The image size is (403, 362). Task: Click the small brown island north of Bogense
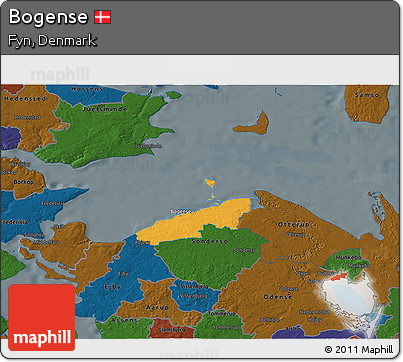coord(251,125)
